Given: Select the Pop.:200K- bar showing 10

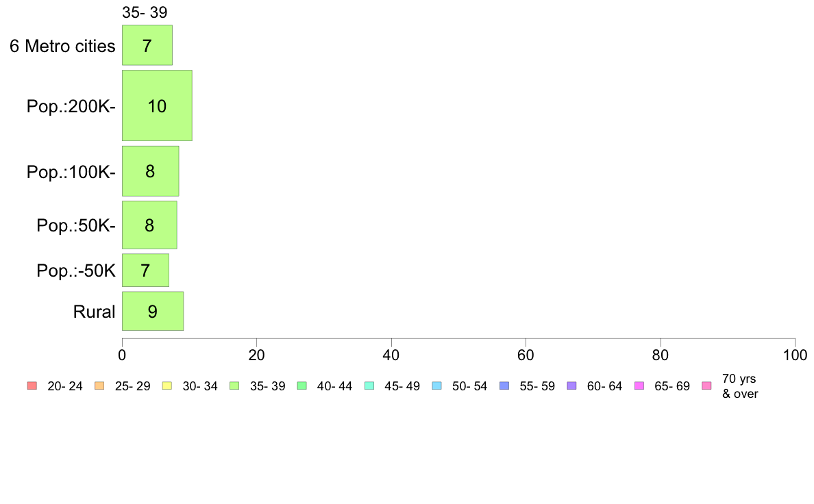Looking at the screenshot, I should 158,105.
